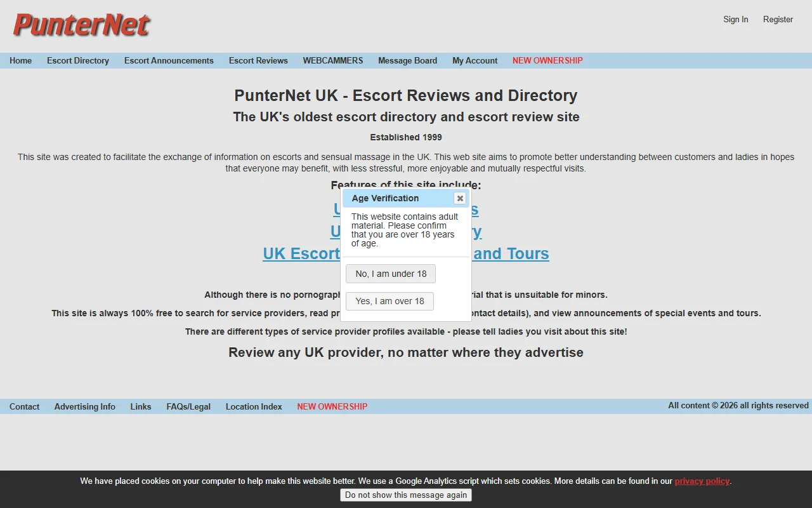Open the FAQs/Legal page

pos(188,406)
